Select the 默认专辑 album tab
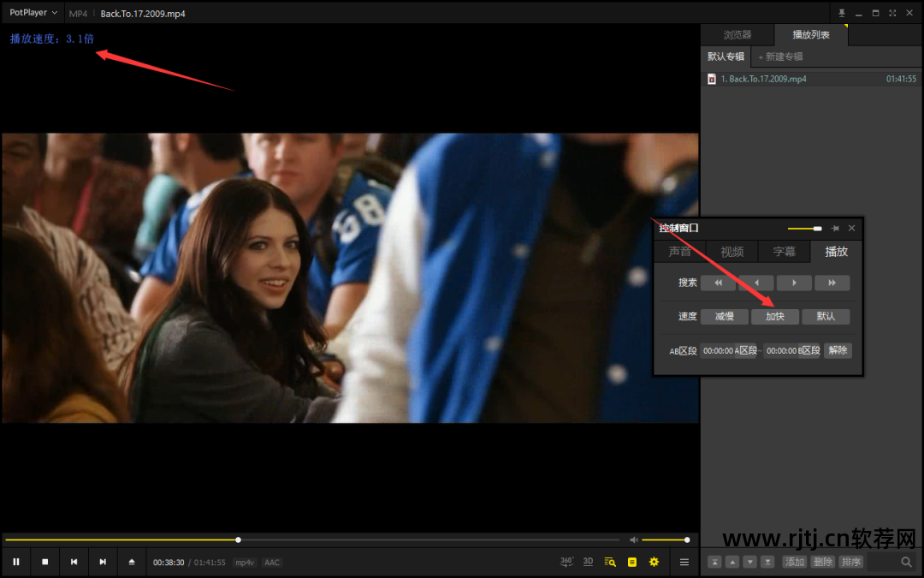This screenshot has width=924, height=578. pos(726,57)
